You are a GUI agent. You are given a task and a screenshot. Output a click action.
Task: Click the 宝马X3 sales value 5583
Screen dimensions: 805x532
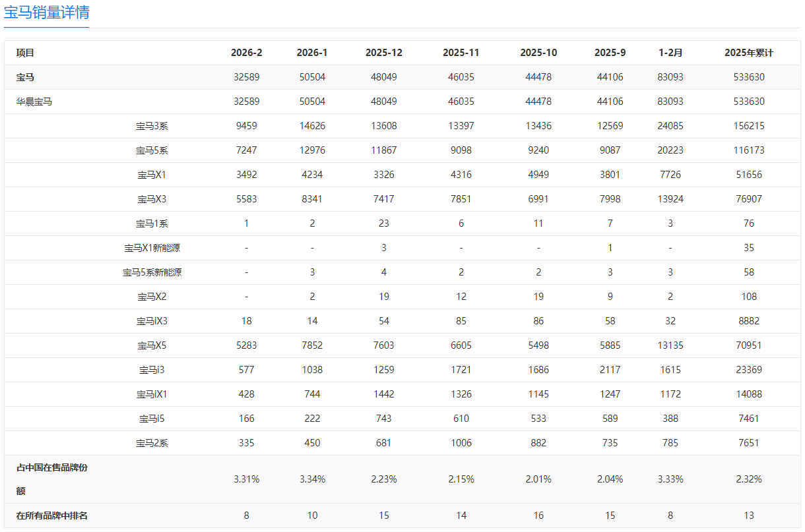tap(246, 199)
